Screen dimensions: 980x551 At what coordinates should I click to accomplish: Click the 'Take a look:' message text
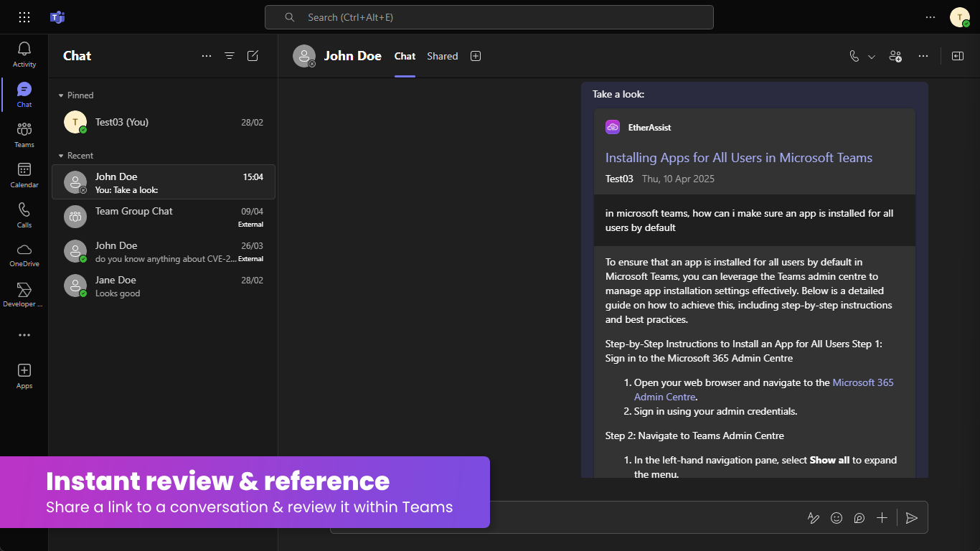click(618, 94)
